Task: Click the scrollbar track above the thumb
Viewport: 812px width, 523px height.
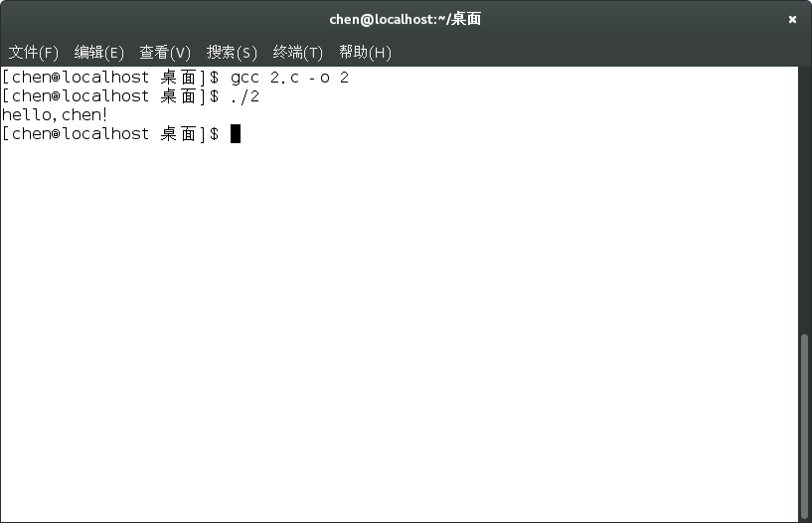Action: [x=805, y=199]
